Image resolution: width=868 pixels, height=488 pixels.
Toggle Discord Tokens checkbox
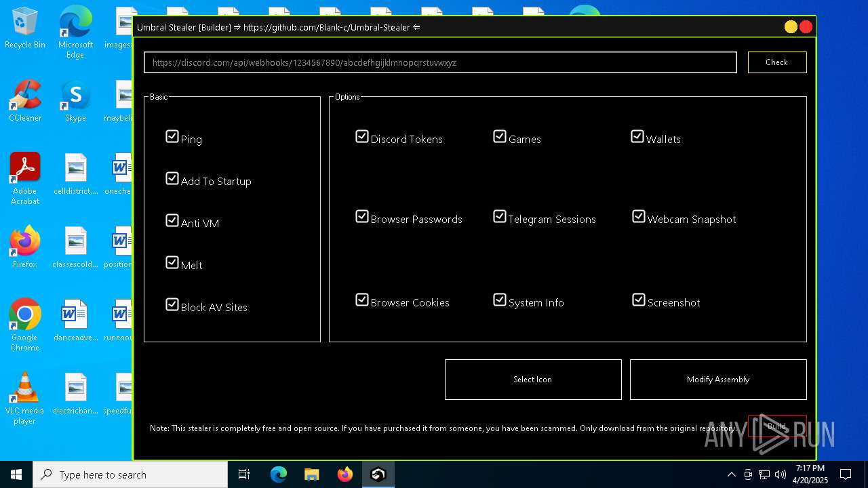[x=362, y=137]
